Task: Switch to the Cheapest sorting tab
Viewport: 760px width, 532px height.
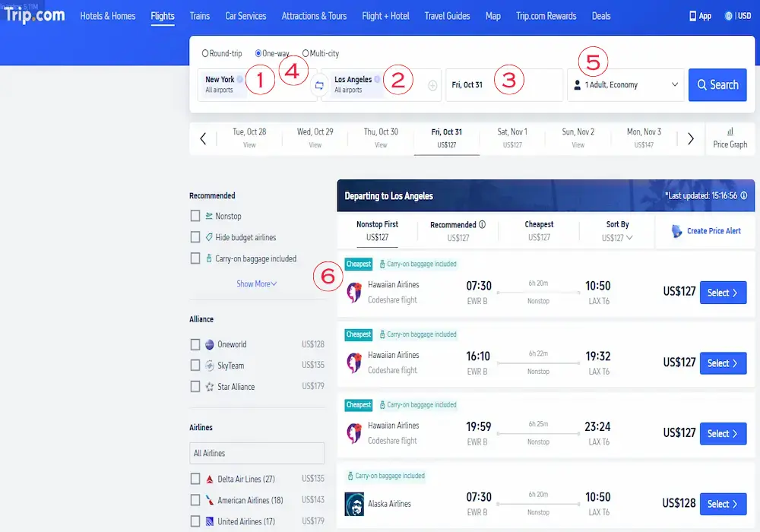Action: 539,230
